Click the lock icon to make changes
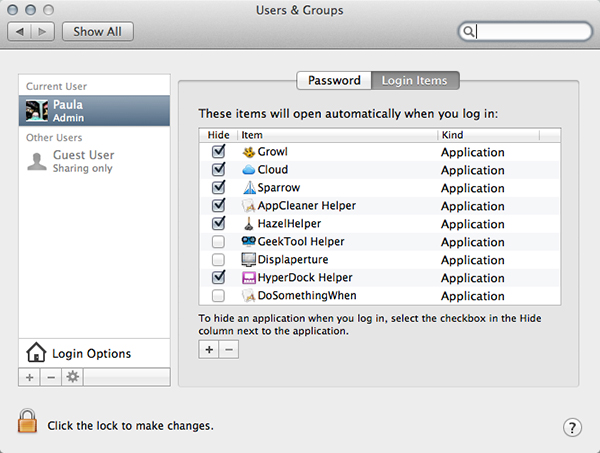The image size is (600, 453). (28, 421)
